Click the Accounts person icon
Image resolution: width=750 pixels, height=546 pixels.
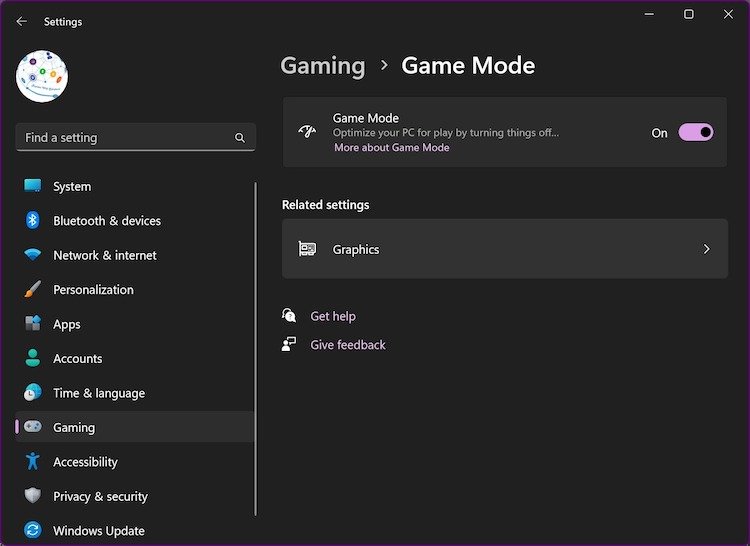(x=33, y=358)
